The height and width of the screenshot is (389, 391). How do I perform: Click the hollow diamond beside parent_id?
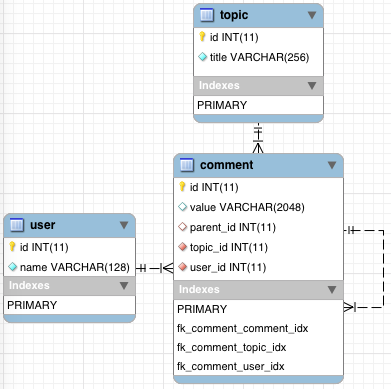pos(182,227)
